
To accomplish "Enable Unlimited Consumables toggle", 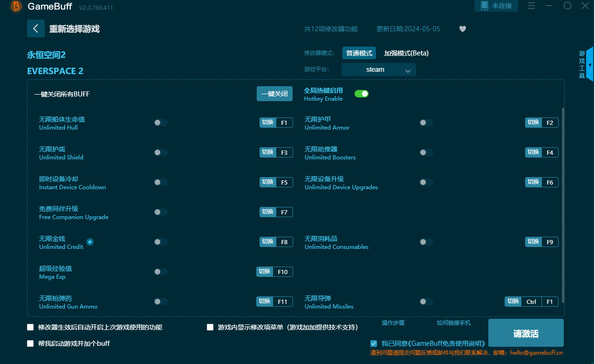I will pos(426,242).
